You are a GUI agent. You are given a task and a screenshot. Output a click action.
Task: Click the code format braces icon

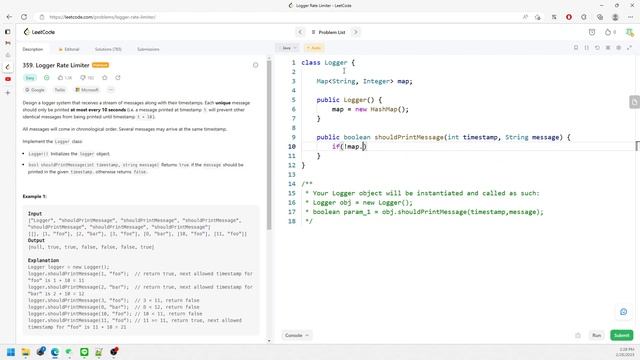click(587, 48)
